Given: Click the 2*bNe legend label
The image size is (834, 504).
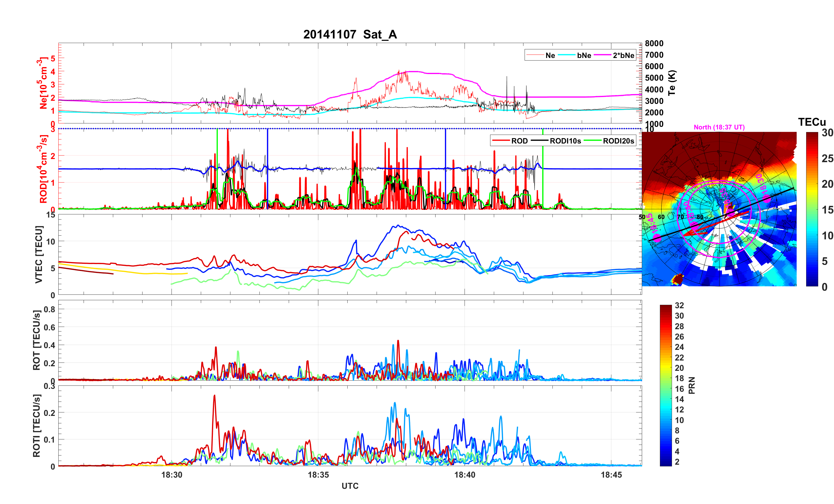Looking at the screenshot, I should point(623,55).
